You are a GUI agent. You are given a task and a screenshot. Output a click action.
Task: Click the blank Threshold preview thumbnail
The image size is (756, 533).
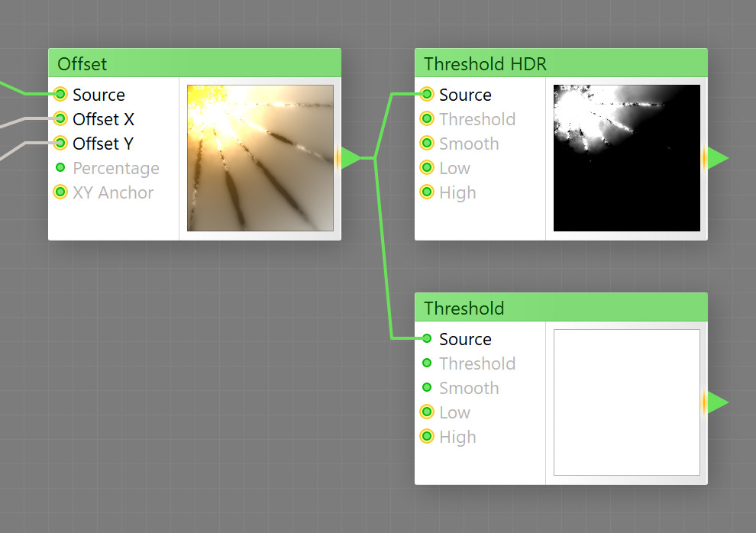[627, 402]
